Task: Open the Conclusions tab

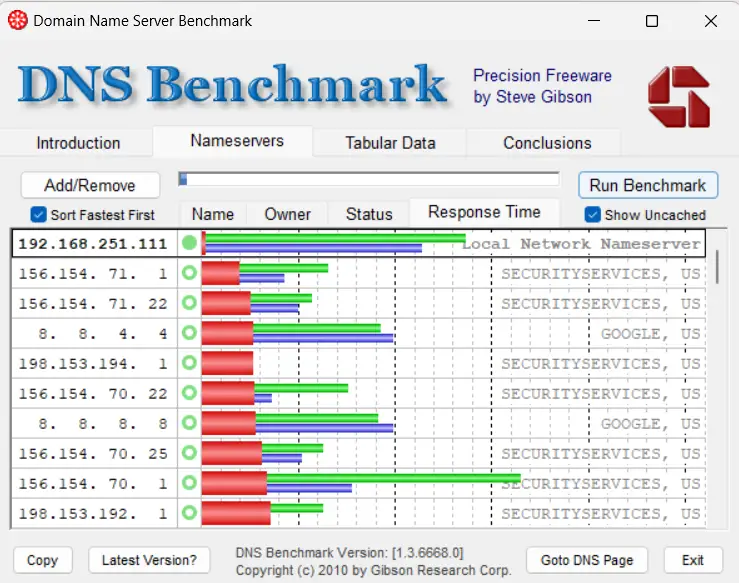Action: [x=547, y=143]
